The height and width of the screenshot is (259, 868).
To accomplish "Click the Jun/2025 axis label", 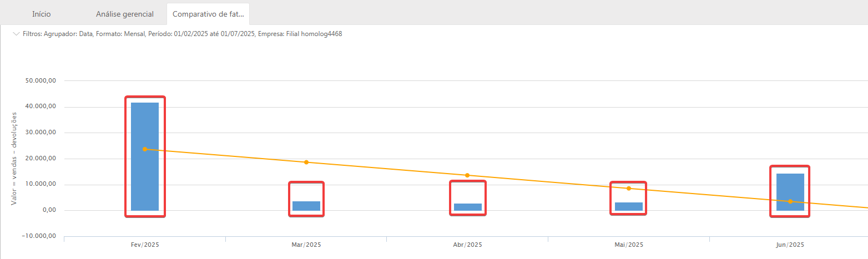I will (x=789, y=245).
